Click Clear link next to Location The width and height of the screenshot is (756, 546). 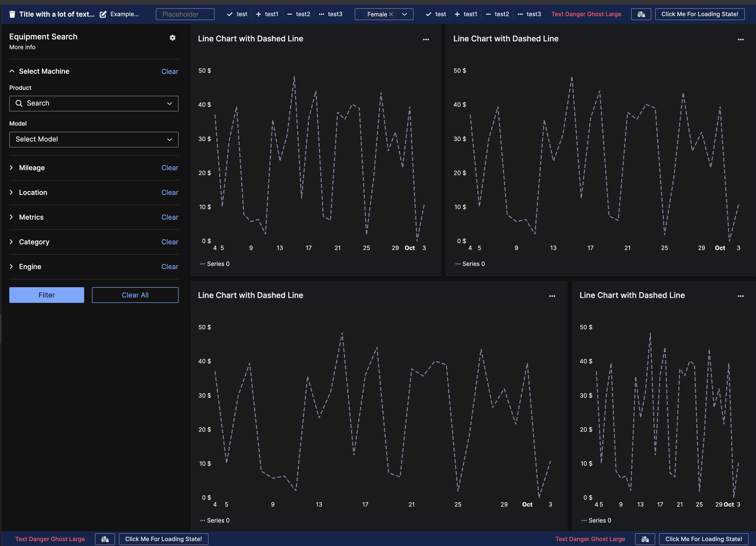click(170, 192)
